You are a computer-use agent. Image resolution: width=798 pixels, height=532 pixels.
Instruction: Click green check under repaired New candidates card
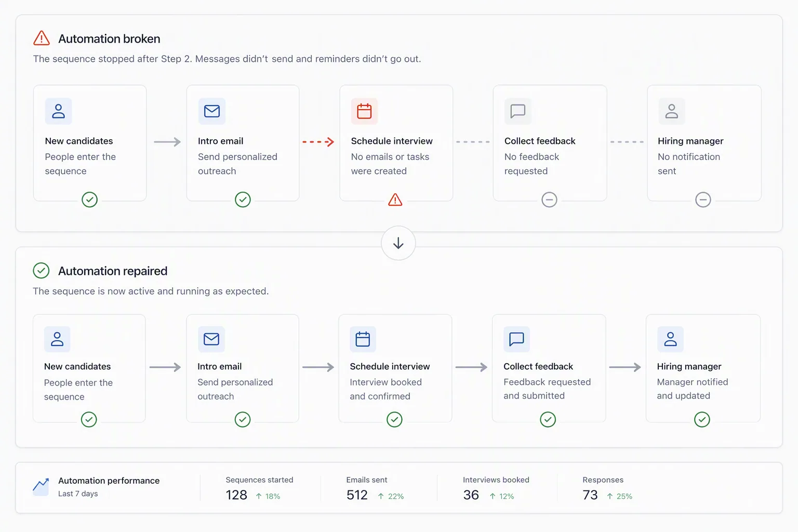[x=89, y=420]
